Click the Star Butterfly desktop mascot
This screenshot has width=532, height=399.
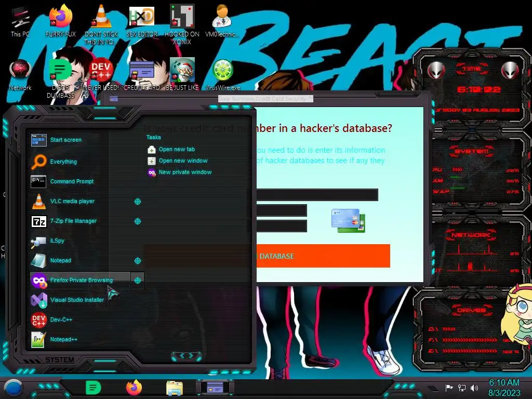(x=518, y=315)
